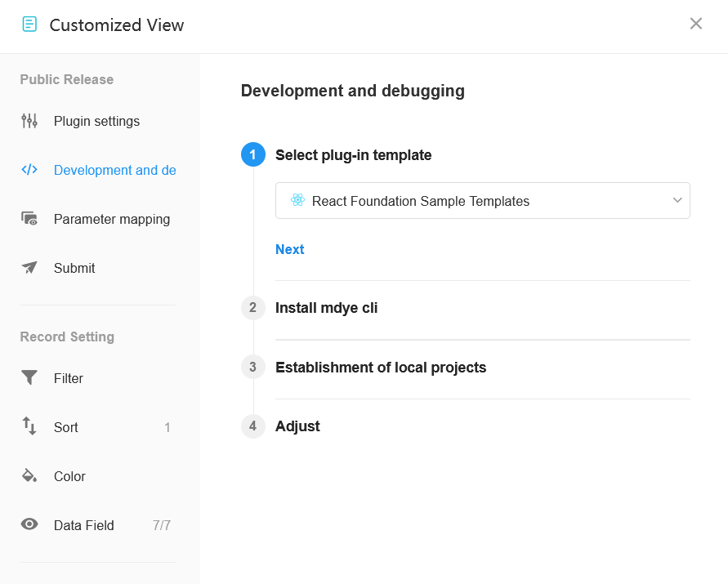Image resolution: width=728 pixels, height=584 pixels.
Task: Click the Submit paper plane icon
Action: pyautogui.click(x=29, y=267)
